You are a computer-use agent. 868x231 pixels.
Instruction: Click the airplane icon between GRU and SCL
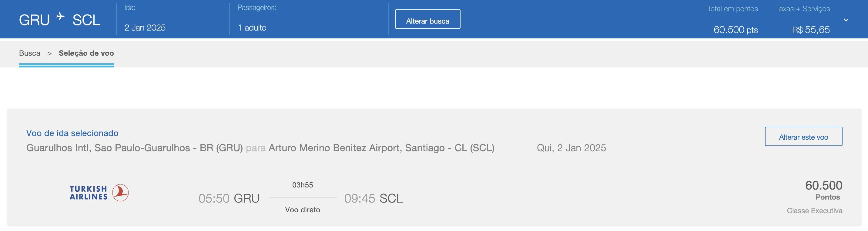click(60, 16)
